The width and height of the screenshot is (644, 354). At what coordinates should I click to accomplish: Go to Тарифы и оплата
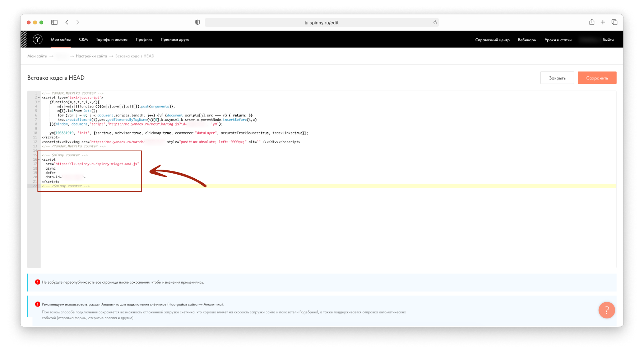(x=112, y=40)
